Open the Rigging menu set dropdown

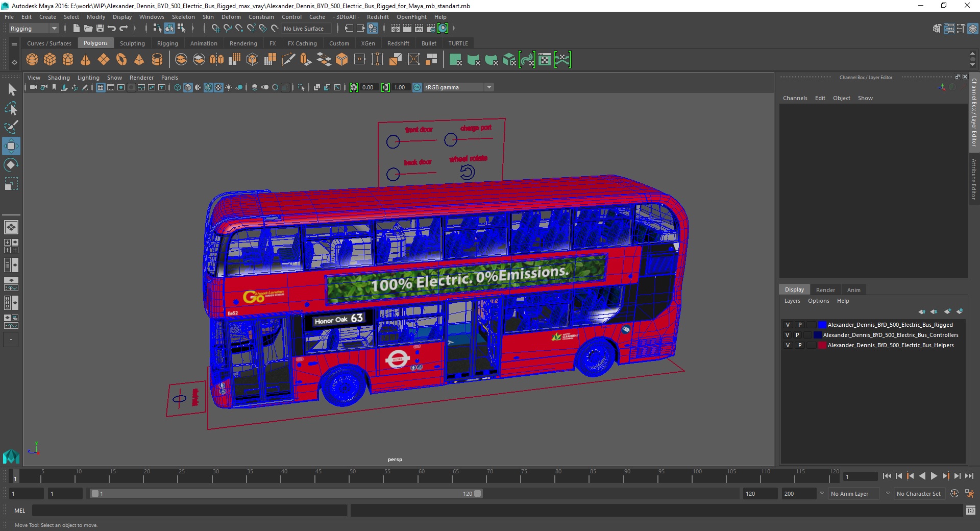tap(34, 29)
